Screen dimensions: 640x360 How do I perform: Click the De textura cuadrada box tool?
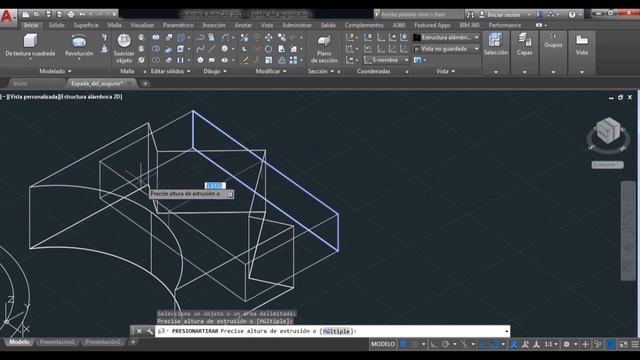point(30,46)
